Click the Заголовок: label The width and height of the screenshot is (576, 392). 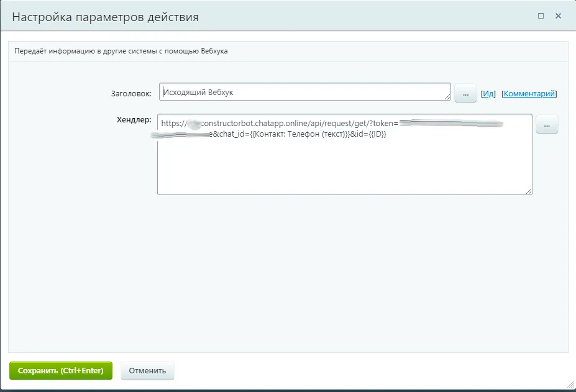[x=131, y=94]
